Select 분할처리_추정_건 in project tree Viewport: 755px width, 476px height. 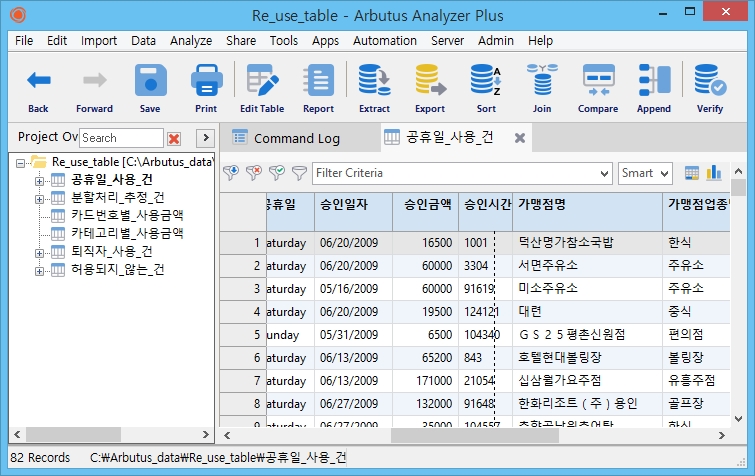[x=117, y=197]
